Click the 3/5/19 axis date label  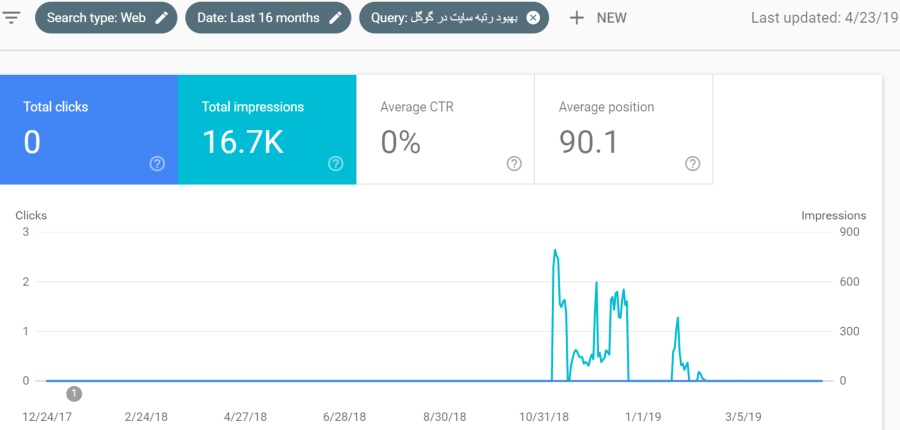pyautogui.click(x=742, y=417)
